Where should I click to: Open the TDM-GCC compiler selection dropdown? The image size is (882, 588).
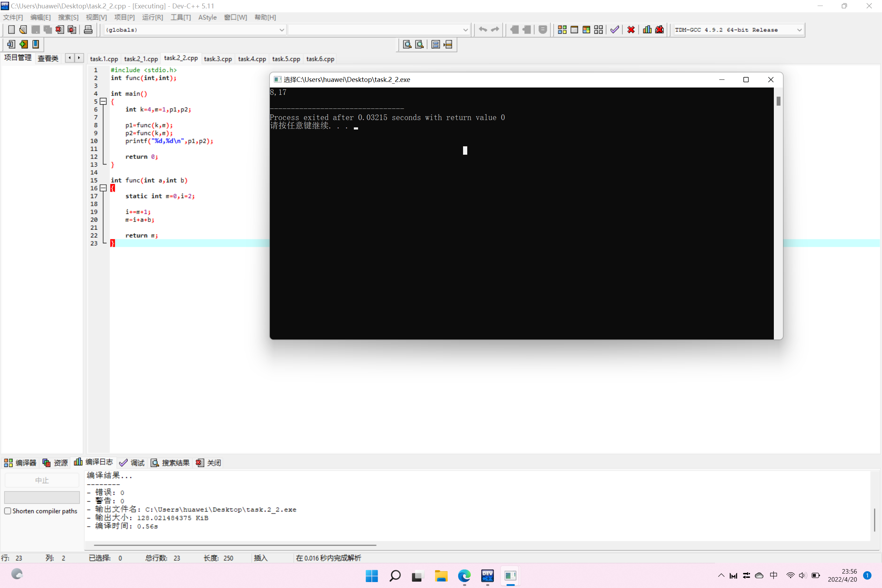[799, 30]
